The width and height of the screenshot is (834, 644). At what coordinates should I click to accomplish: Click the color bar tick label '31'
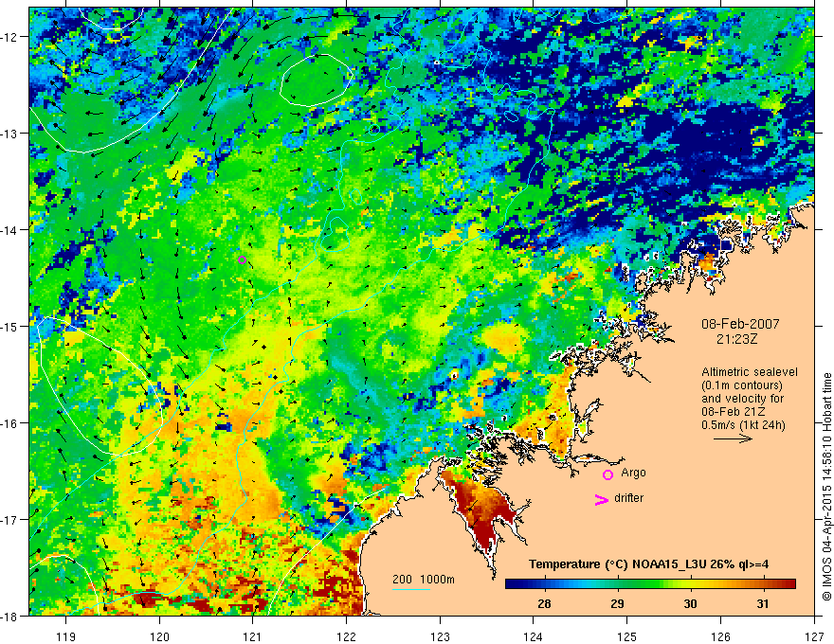[763, 604]
